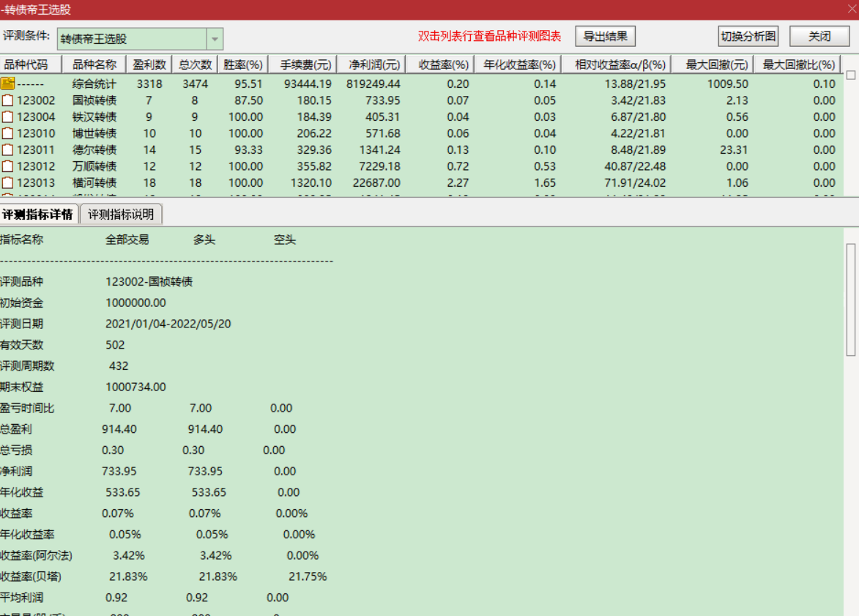
Task: Select the 万顺转债 row name
Action: [x=94, y=166]
